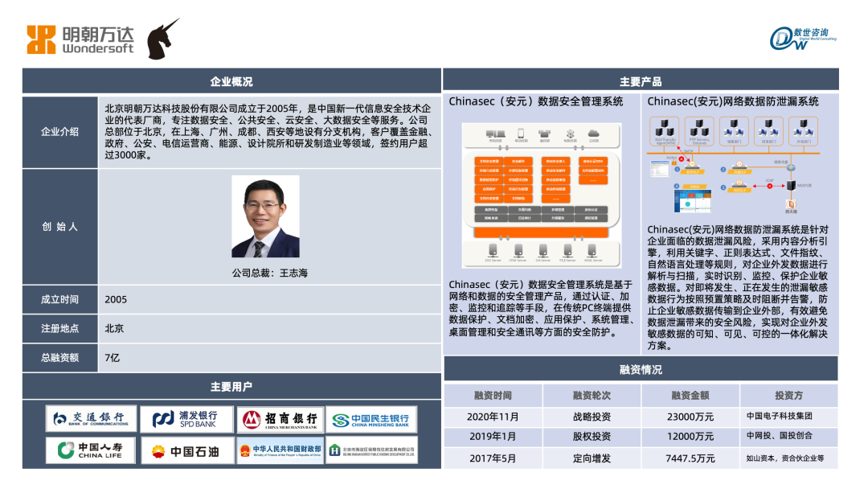This screenshot has width=868, height=489.
Task: Click the 融资金额 column header
Action: pos(690,396)
